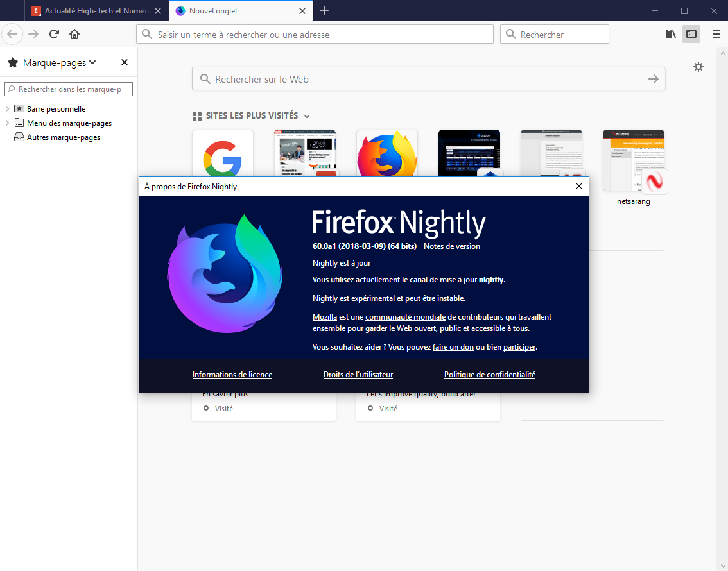Go forward with the forward arrow button

pos(33,34)
